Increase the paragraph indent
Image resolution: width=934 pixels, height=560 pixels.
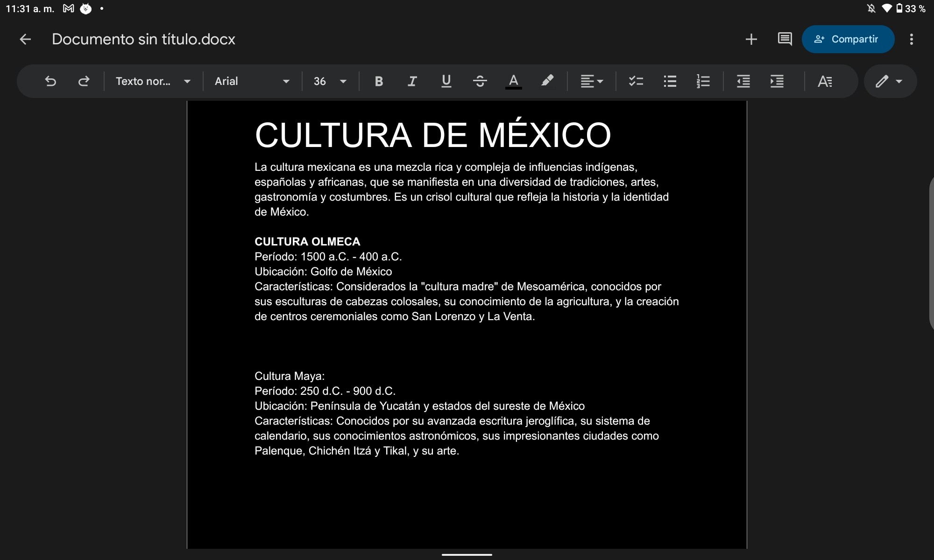click(x=777, y=81)
